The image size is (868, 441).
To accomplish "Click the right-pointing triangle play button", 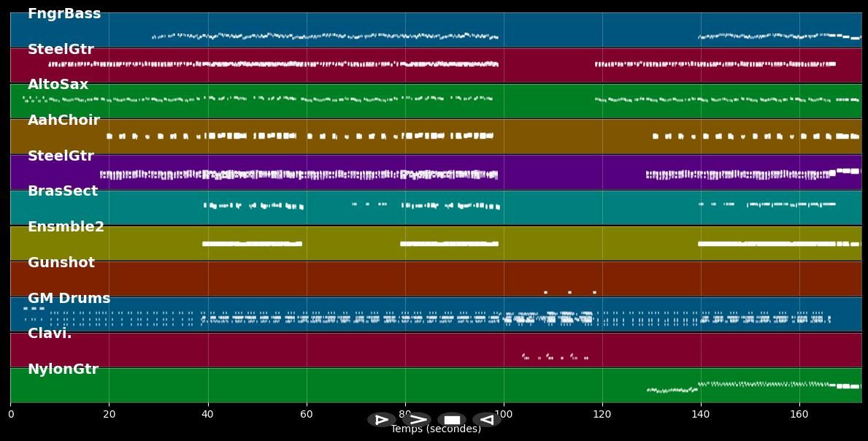I will point(381,420).
